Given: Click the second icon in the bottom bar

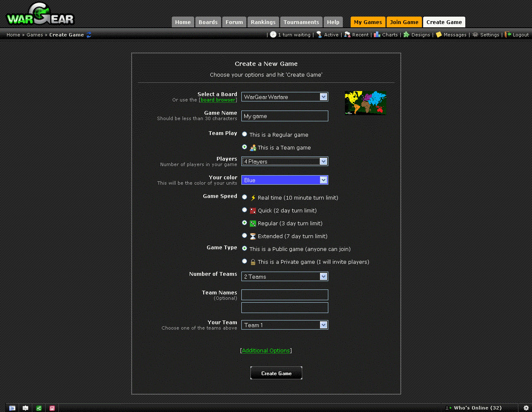Looking at the screenshot, I should coord(26,408).
